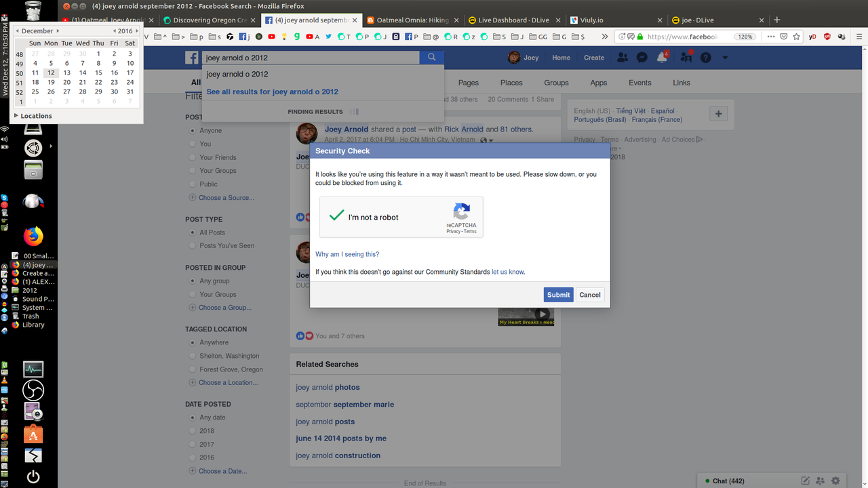Open the account dropdown arrow in header
868x488 pixels.
(x=724, y=58)
